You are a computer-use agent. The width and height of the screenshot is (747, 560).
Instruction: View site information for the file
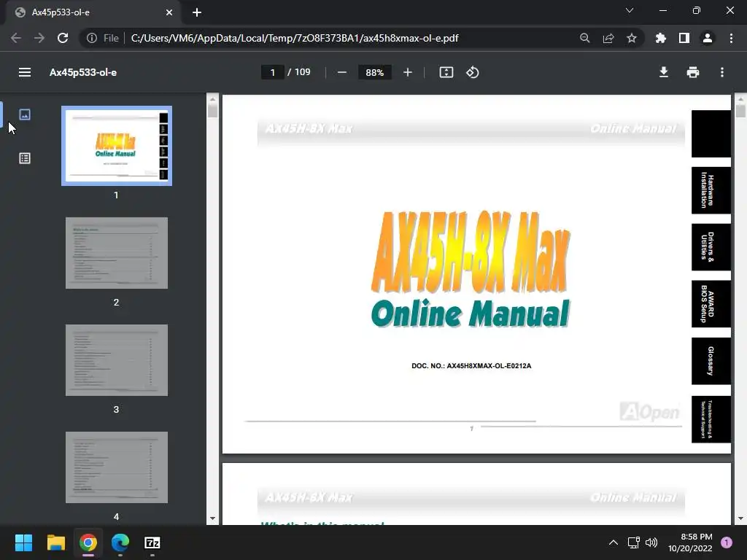coord(91,38)
